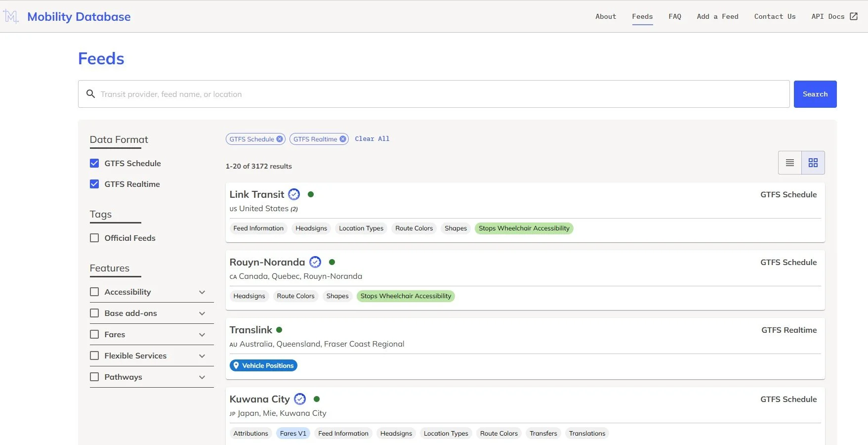Click Transfers tag on Kuwana City
This screenshot has width=868, height=445.
(x=543, y=434)
